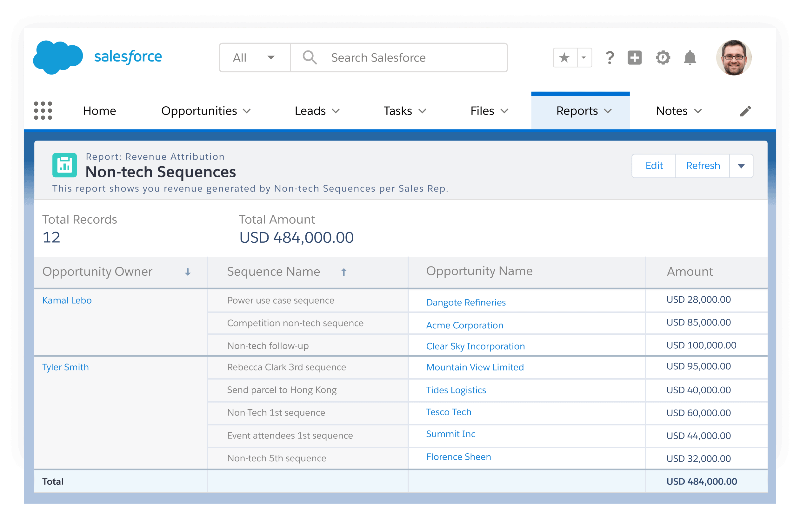Click the Refresh report button
Image resolution: width=800 pixels, height=532 pixels.
pos(703,166)
